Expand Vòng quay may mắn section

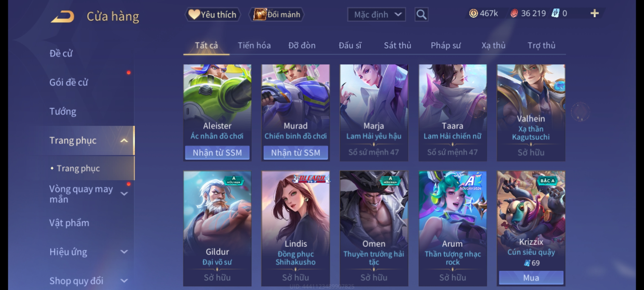124,194
